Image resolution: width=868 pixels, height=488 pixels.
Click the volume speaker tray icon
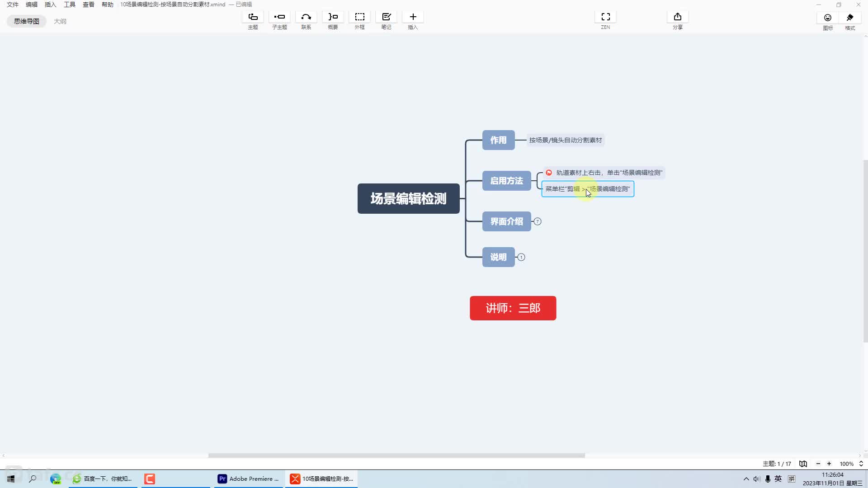tap(756, 479)
